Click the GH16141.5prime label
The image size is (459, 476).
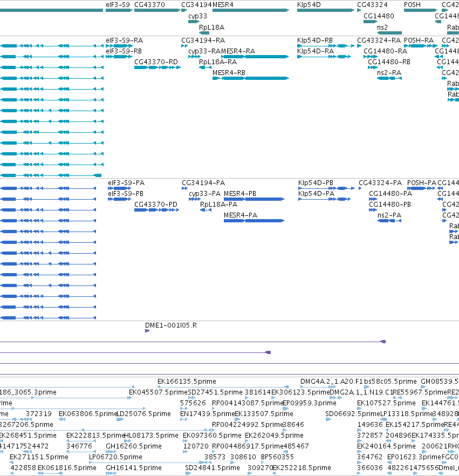click(134, 468)
